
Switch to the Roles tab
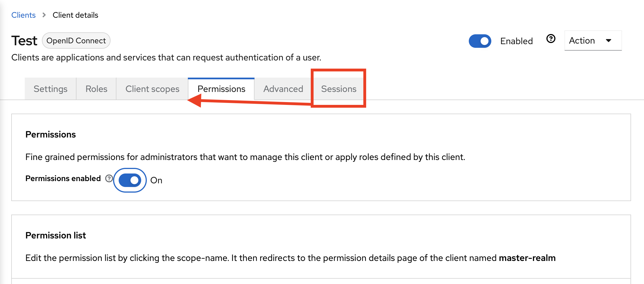[96, 89]
